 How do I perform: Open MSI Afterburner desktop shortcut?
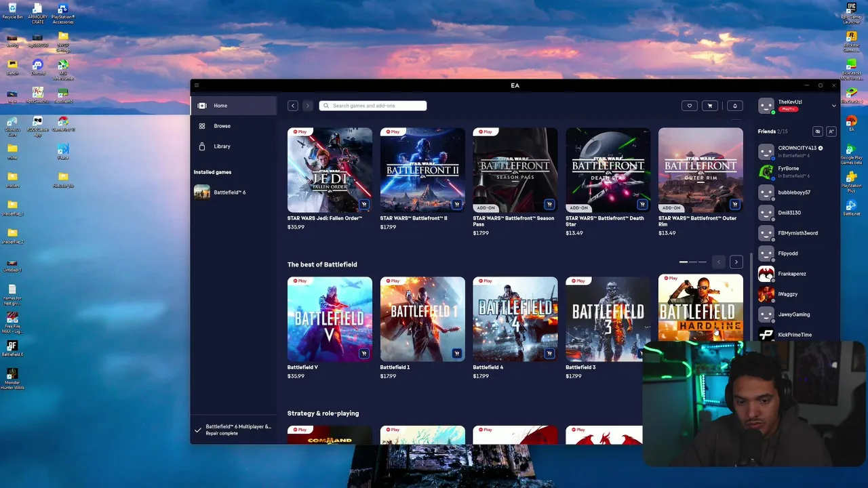[63, 69]
